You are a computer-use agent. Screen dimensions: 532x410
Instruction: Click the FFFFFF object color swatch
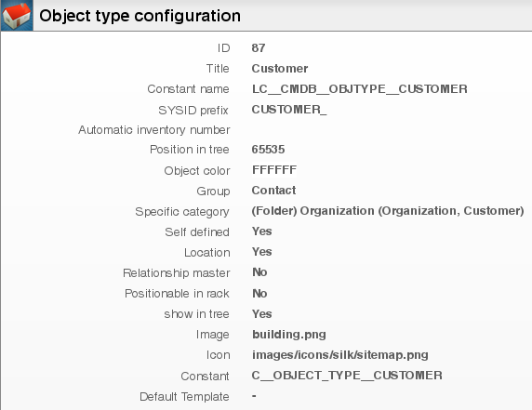[274, 169]
